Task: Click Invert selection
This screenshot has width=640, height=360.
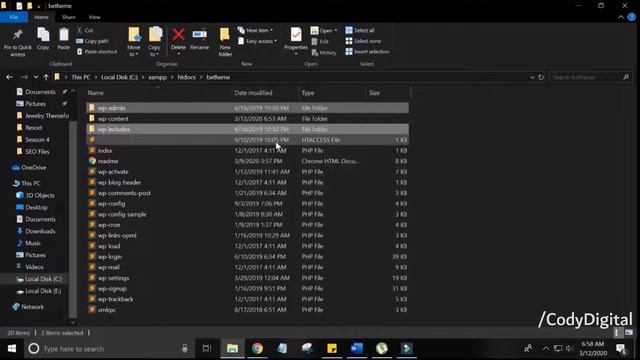Action: click(367, 52)
